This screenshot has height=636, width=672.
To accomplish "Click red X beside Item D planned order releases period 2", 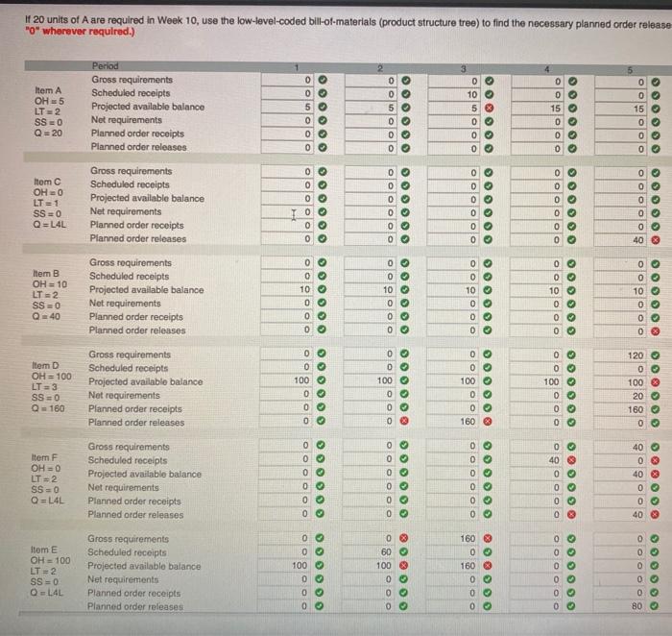I will (404, 421).
